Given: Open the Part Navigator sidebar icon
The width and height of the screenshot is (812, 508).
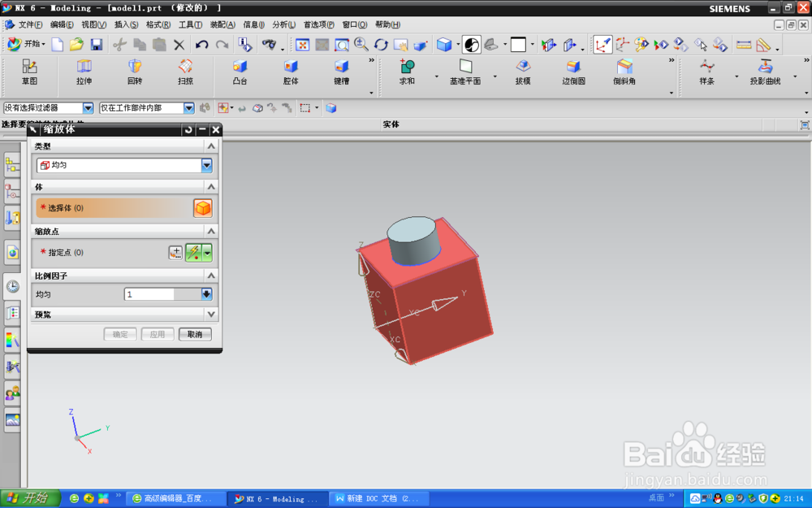Looking at the screenshot, I should pyautogui.click(x=13, y=193).
